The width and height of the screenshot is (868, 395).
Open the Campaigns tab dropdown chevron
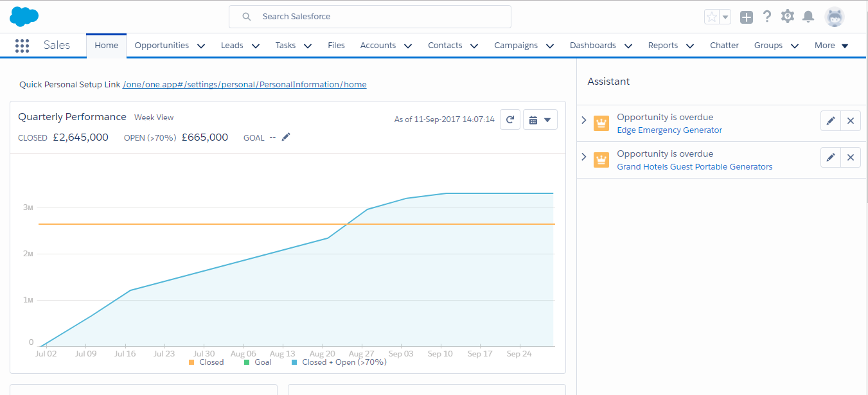pyautogui.click(x=550, y=46)
